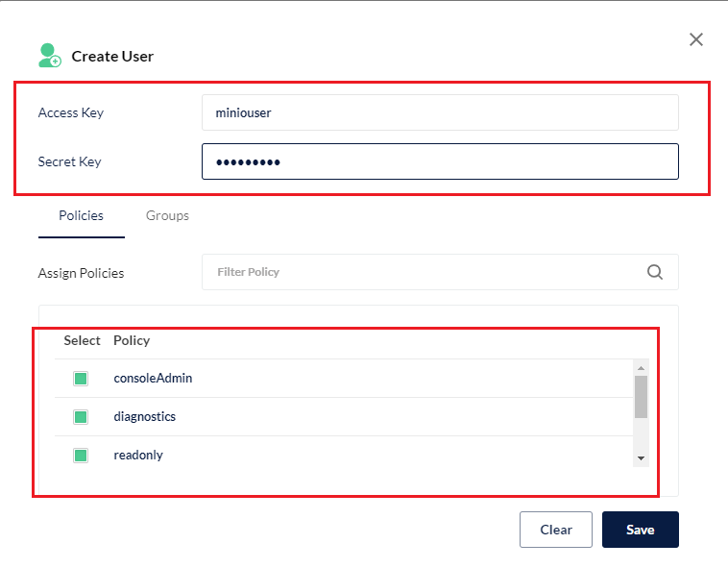Focus the Access Key input field

440,112
